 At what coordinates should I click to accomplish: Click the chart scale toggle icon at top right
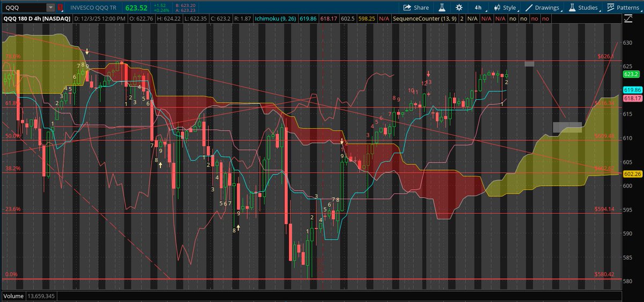pos(628,18)
